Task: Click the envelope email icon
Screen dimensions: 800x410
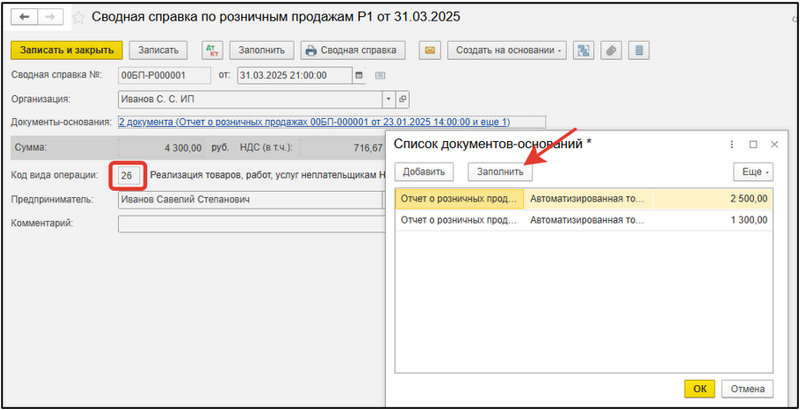Action: [430, 50]
